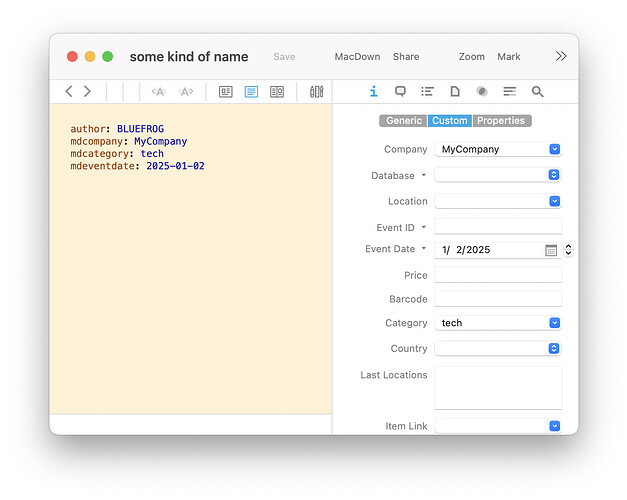Open the Event Date calendar picker
This screenshot has width=627, height=500.
coord(551,250)
